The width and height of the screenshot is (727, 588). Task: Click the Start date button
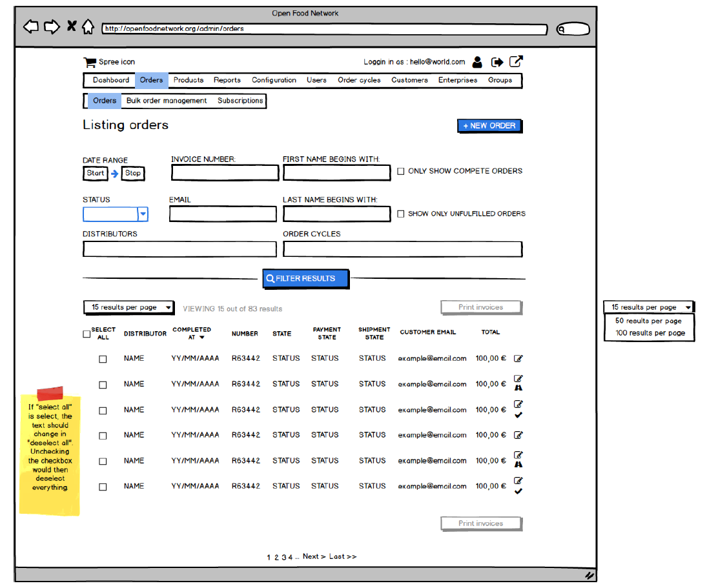(x=96, y=173)
